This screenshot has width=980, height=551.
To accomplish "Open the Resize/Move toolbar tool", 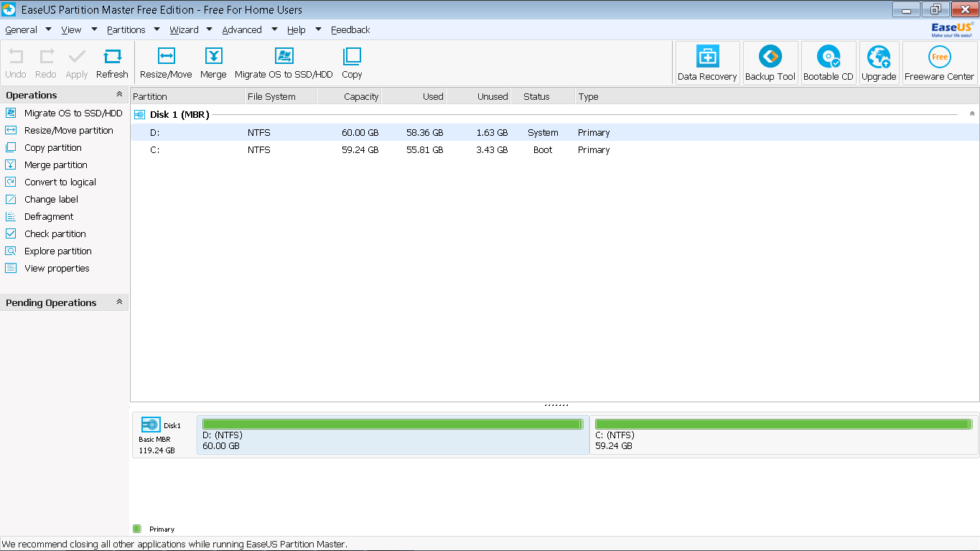I will [x=166, y=63].
